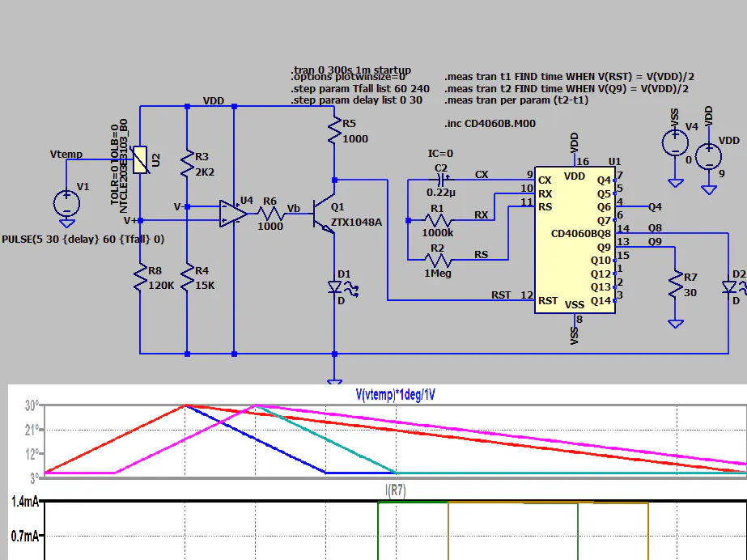The image size is (747, 560).
Task: Click the '.meas tran t2 FIND time' directive
Action: pos(567,88)
